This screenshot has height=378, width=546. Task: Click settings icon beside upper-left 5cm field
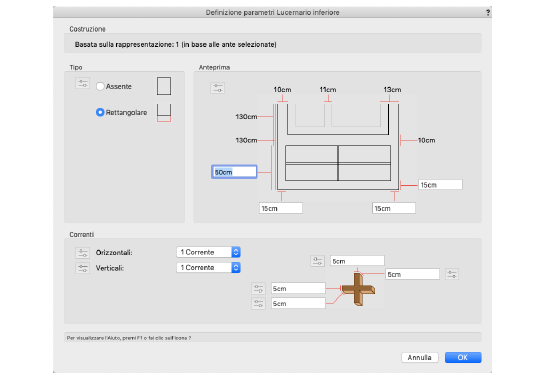[x=258, y=289]
